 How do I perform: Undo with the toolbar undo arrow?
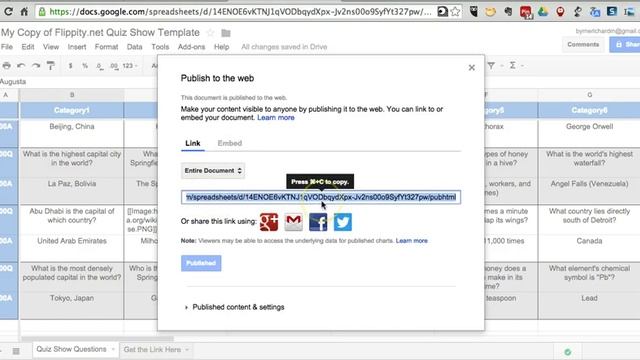pos(21,65)
